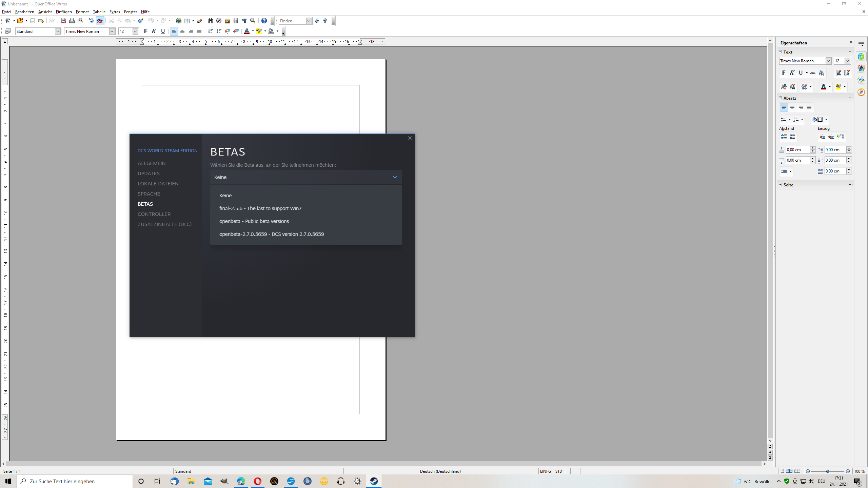The image size is (868, 488).
Task: Click the zoom slider in status bar
Action: tap(828, 471)
